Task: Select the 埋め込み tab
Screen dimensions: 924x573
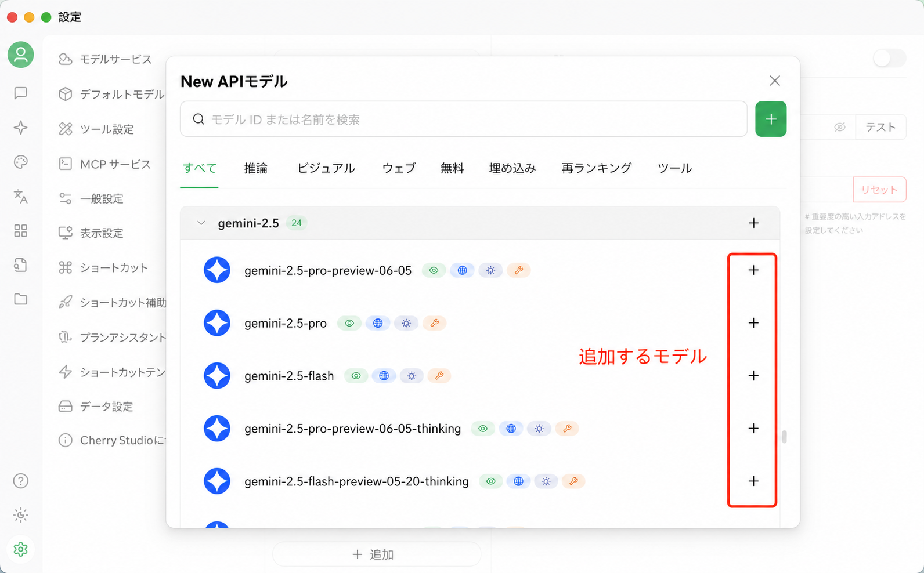Action: coord(512,168)
